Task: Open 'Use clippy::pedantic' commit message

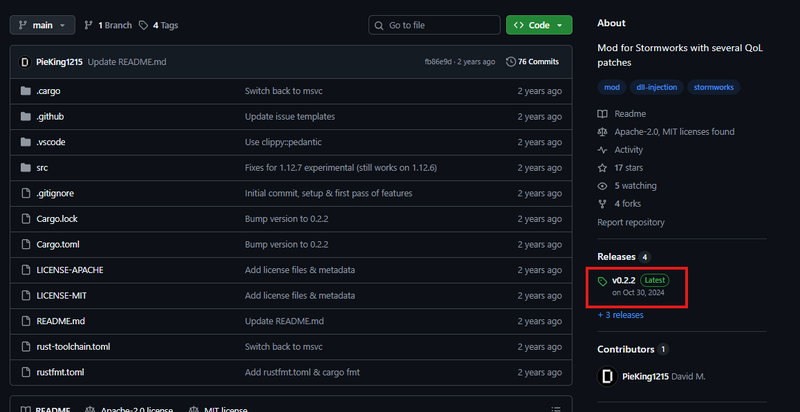Action: tap(283, 142)
